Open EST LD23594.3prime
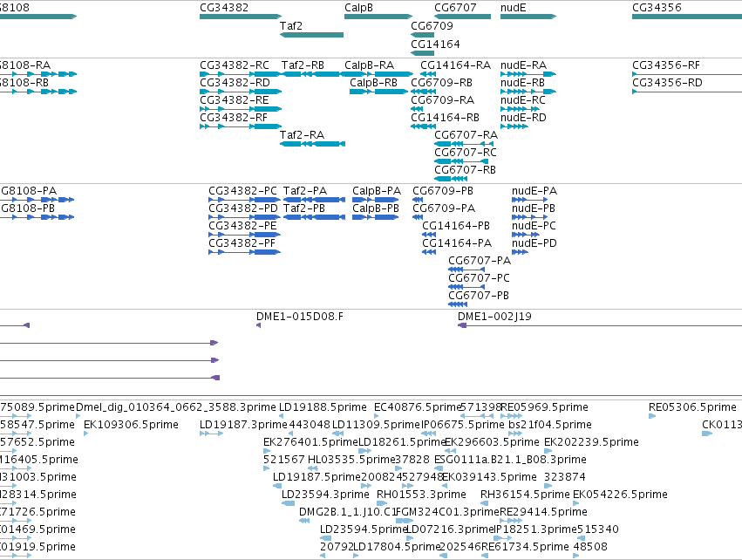This screenshot has height=560, width=742. (325, 495)
